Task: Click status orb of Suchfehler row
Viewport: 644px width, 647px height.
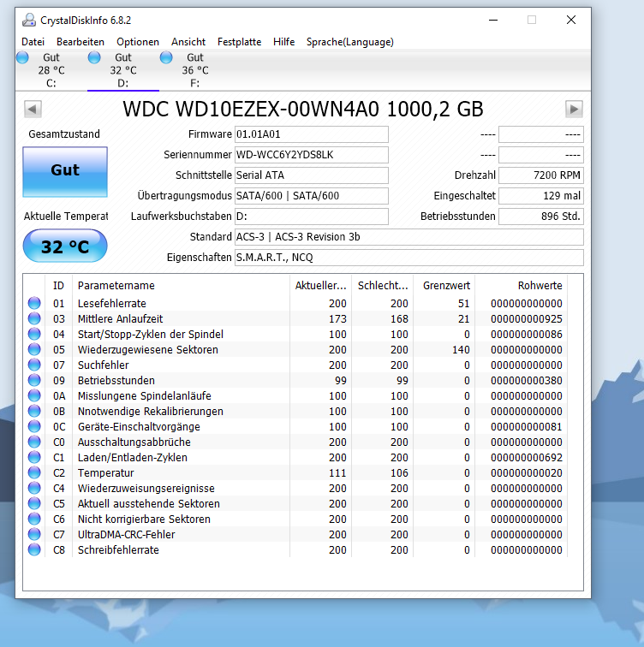Action: 34,365
